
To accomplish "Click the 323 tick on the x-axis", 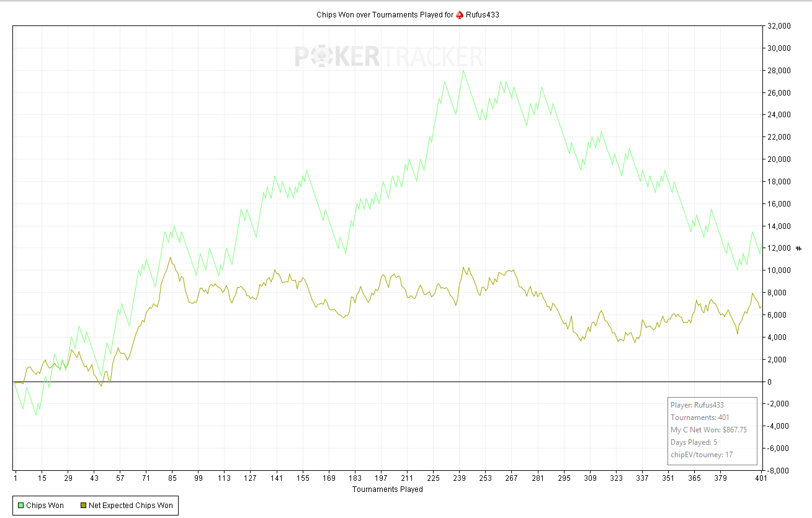I will 616,479.
